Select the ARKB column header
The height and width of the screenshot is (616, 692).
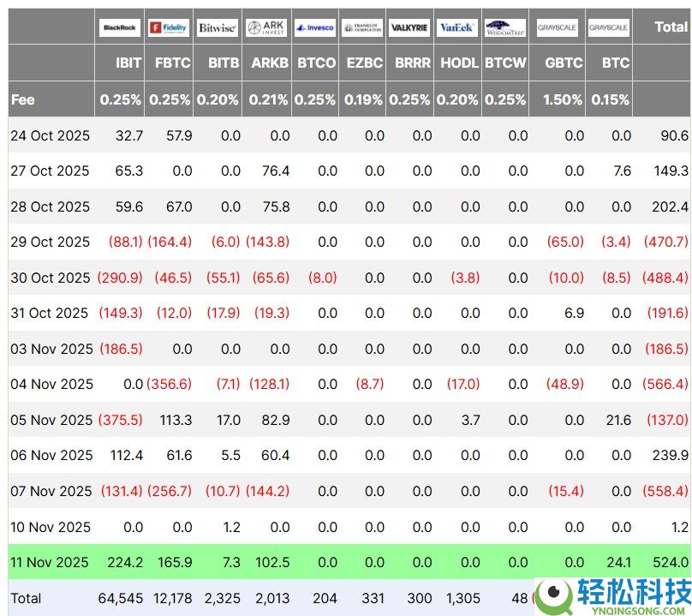point(270,63)
